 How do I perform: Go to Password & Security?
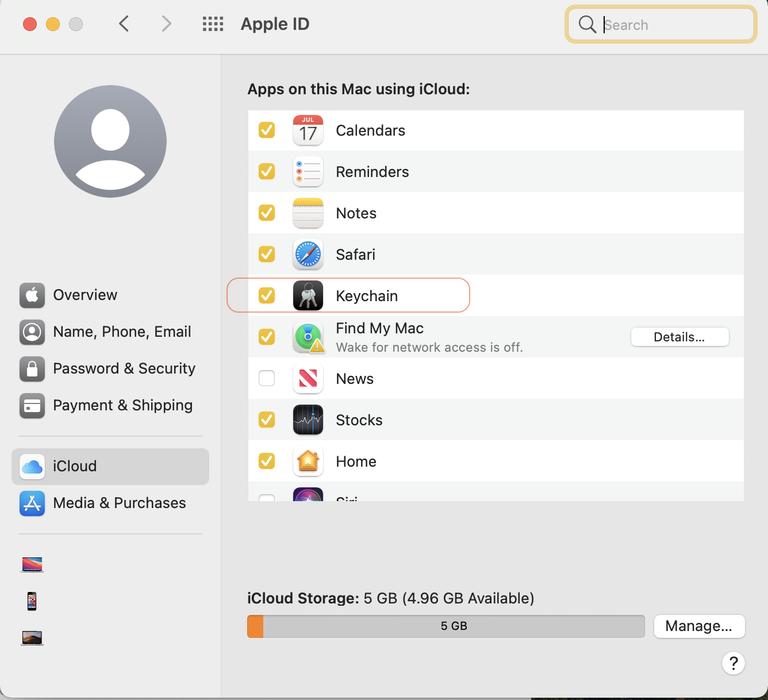click(110, 369)
